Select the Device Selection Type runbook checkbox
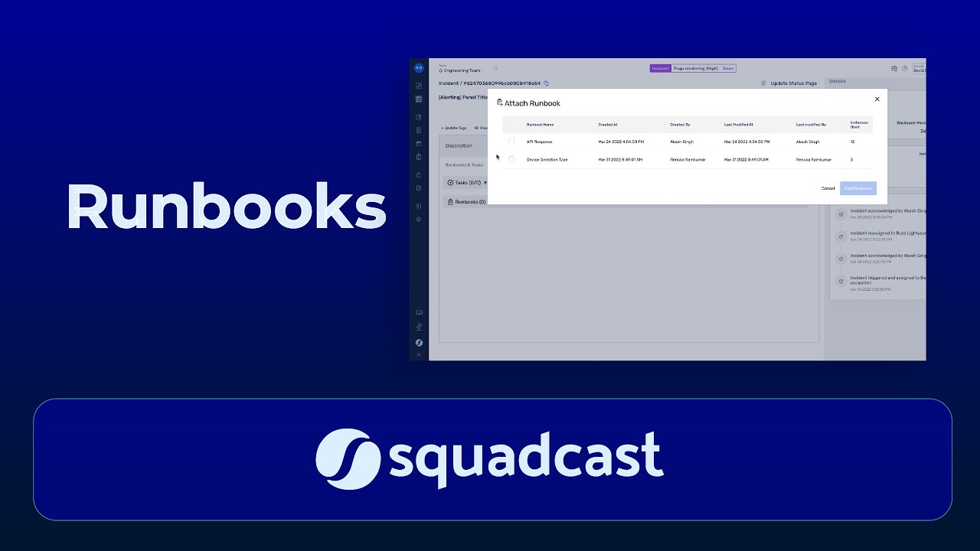Screen dimensions: 980x551 pos(511,159)
